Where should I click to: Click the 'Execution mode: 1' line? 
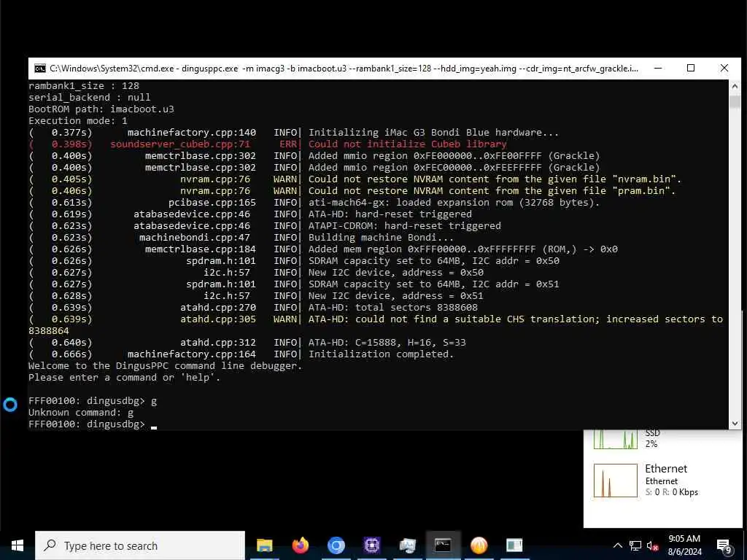(78, 121)
